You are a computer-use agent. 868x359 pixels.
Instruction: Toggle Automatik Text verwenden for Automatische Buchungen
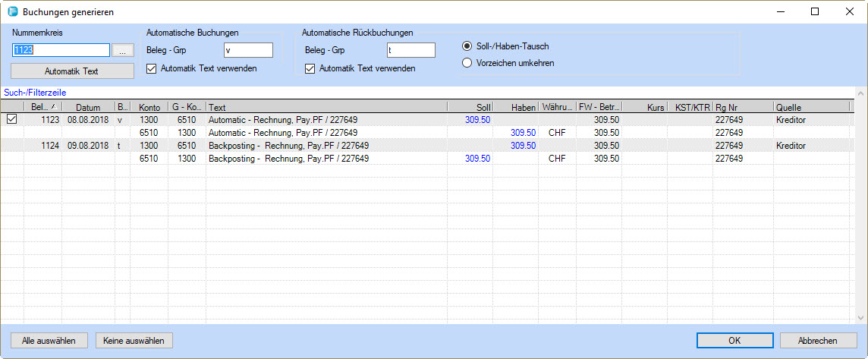click(x=152, y=68)
